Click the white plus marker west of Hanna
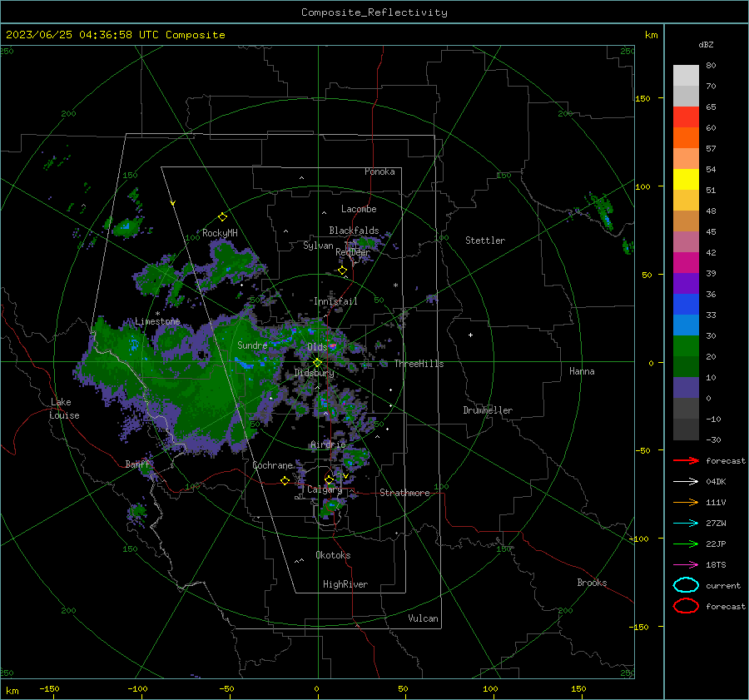This screenshot has height=700, width=749. 470,335
